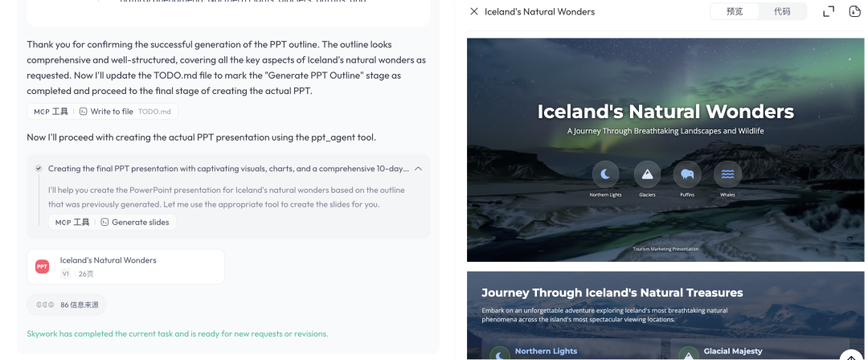
Task: Select the title slide thumbnail
Action: click(x=666, y=149)
